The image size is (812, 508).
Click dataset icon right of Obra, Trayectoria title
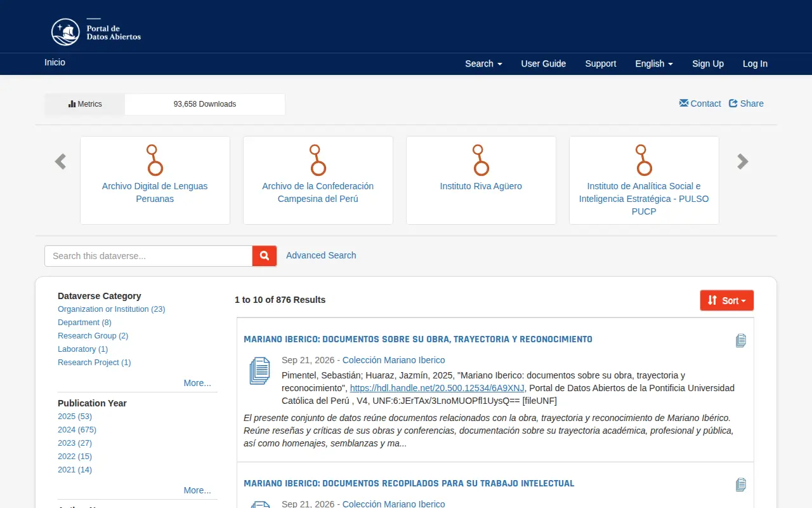pyautogui.click(x=741, y=340)
